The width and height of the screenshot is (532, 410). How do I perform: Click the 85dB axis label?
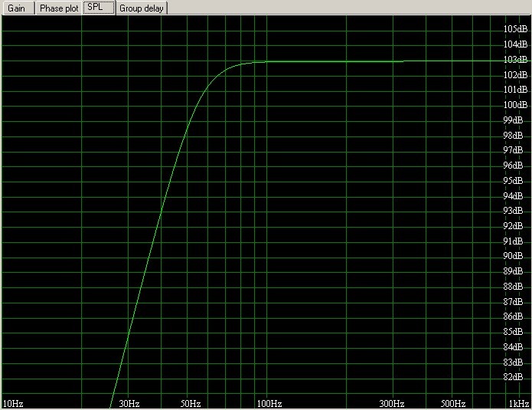point(513,332)
